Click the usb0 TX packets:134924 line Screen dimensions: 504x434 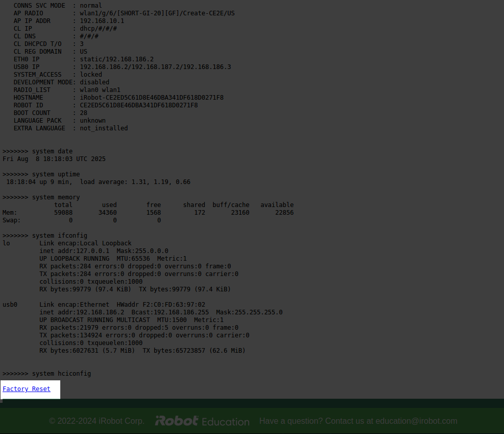point(145,335)
